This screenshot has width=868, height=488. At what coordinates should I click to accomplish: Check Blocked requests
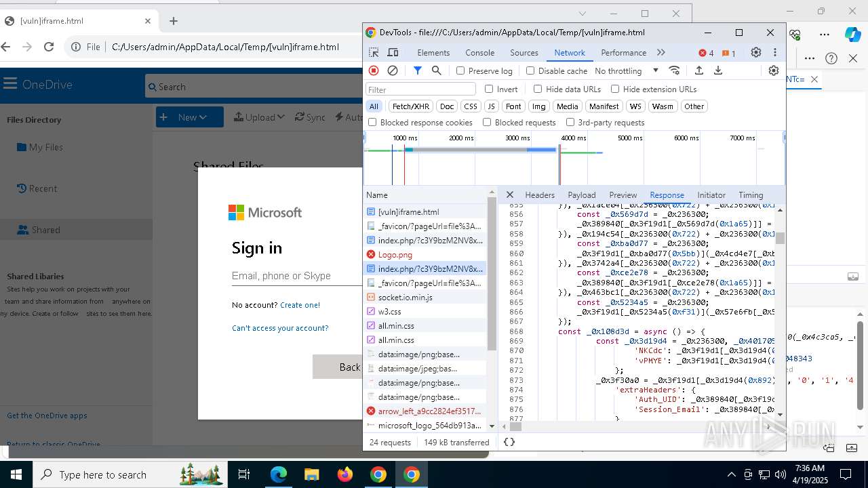click(487, 122)
